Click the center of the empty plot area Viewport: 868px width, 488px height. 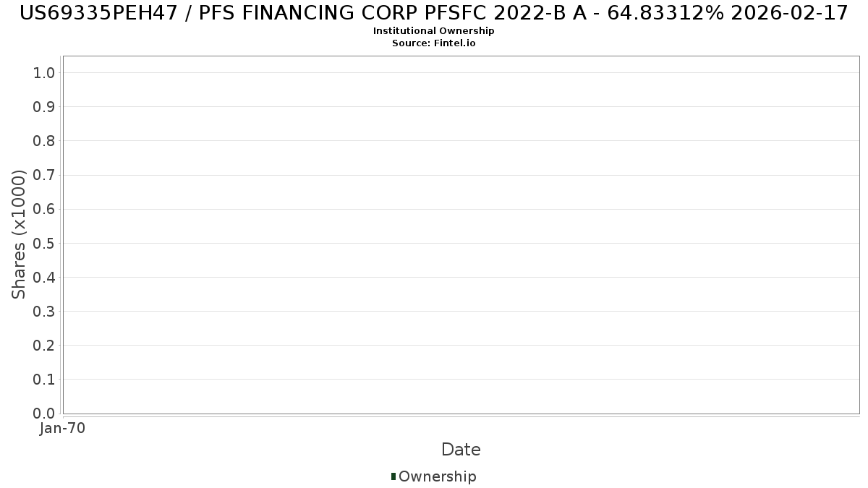461,235
